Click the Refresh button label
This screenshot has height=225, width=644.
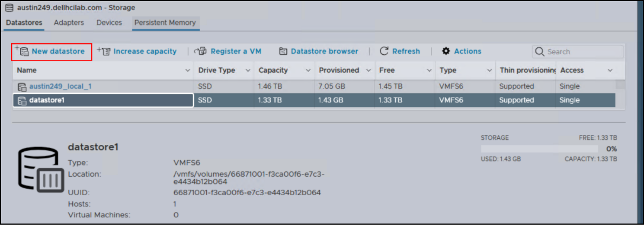tap(406, 51)
